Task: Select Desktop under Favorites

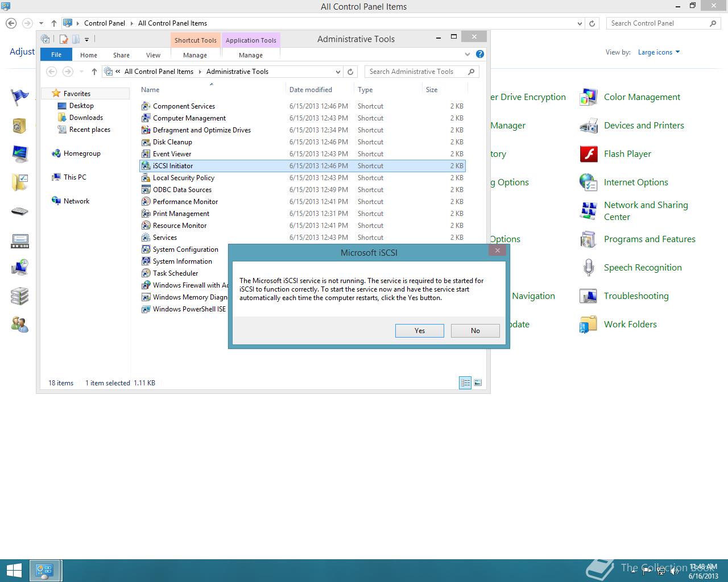Action: [x=81, y=106]
